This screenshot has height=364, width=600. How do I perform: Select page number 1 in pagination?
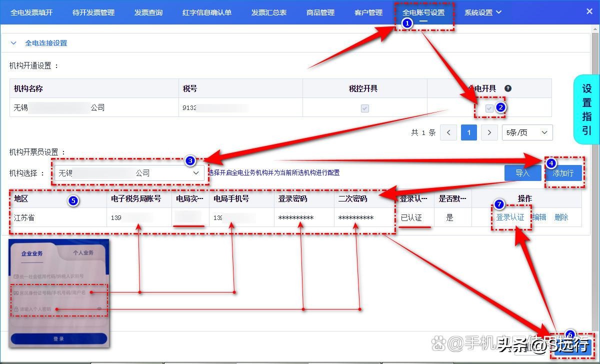(x=468, y=132)
